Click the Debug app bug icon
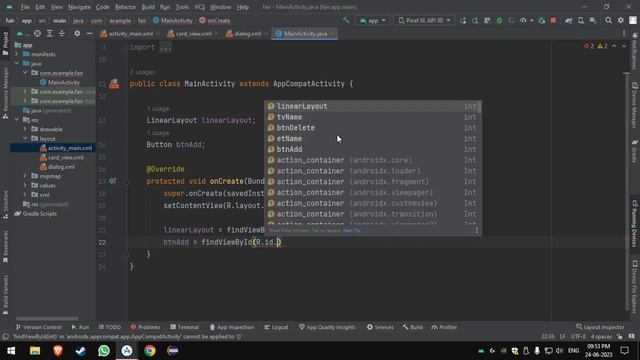This screenshot has height=360, width=640. pos(499,20)
